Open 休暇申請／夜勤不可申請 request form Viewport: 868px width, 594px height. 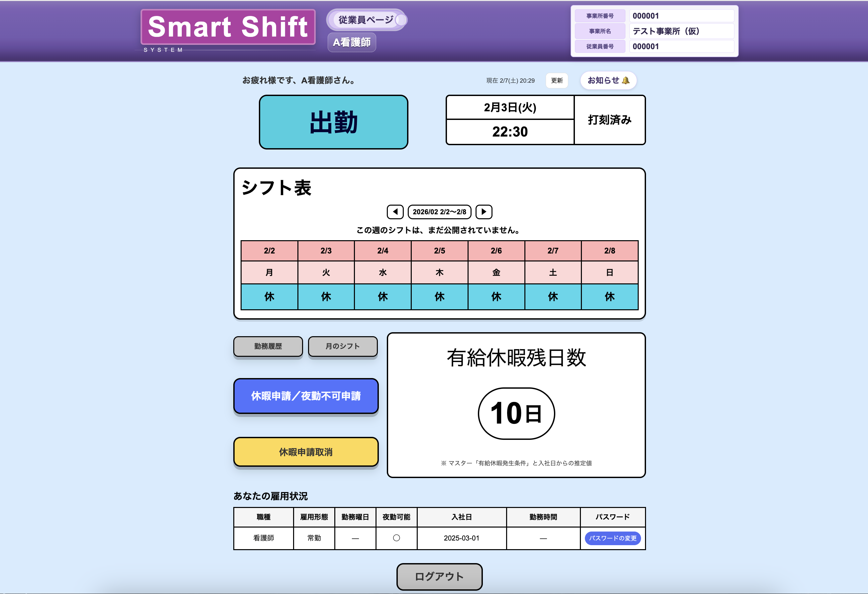(306, 396)
